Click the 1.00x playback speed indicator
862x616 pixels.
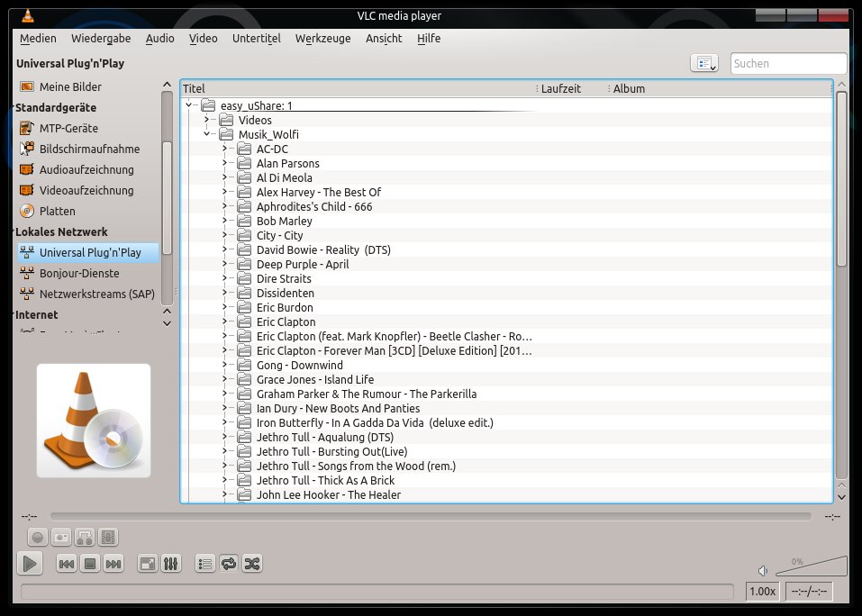763,592
